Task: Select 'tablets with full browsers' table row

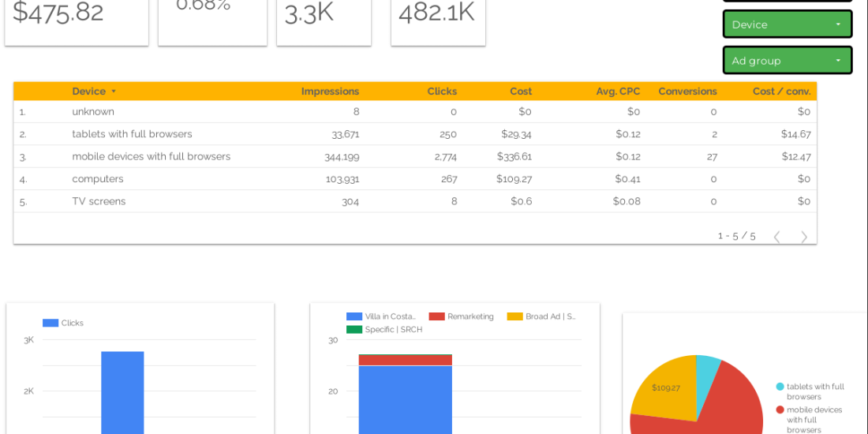Action: point(415,134)
